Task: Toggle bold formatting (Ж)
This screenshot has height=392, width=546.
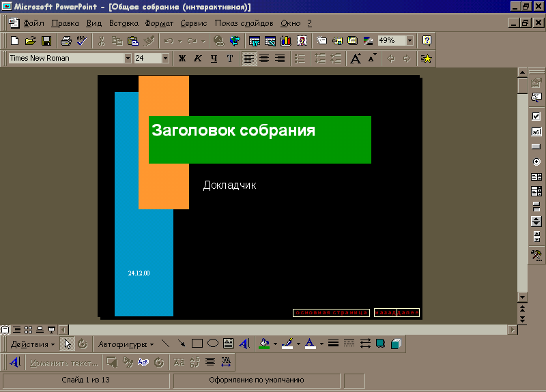Action: coord(182,59)
